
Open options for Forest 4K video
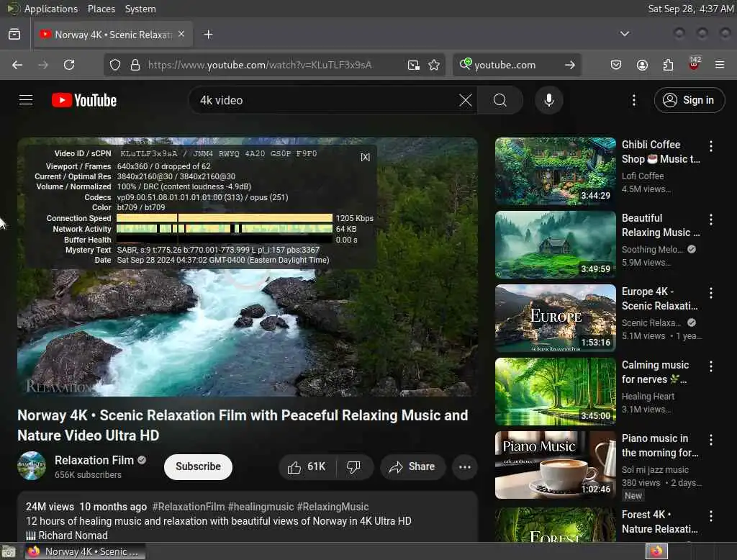[710, 516]
